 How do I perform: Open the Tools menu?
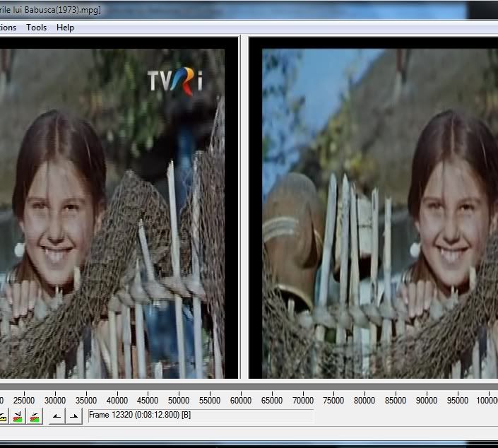point(36,28)
